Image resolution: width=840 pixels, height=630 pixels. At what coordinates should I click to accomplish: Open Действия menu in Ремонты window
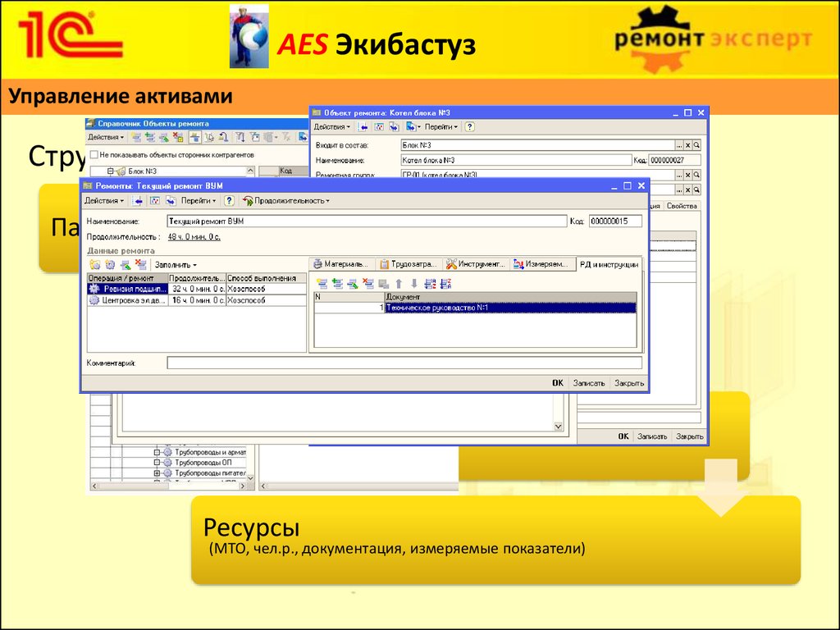[x=104, y=201]
